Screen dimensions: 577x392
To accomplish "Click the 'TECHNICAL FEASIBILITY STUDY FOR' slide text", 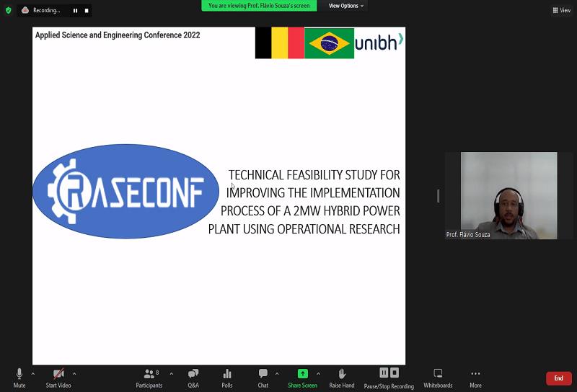I will coord(314,175).
